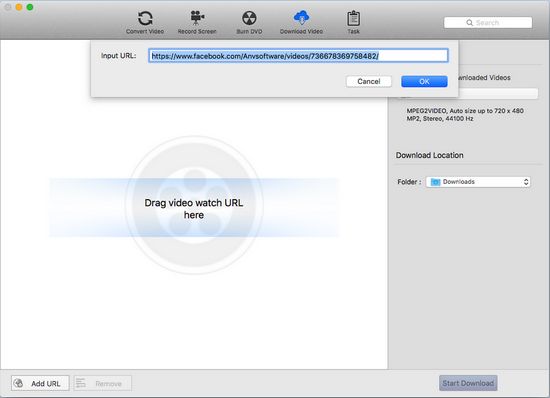Image resolution: width=550 pixels, height=398 pixels.
Task: Click the 'MPEG2VIDEO, Auto size up to 720 x 480' text
Action: 465,111
